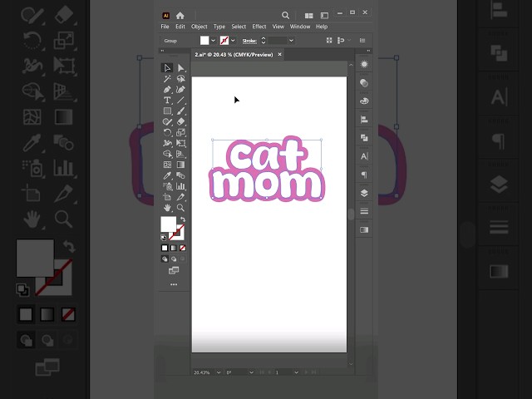Choose the Symbol Sprayer tool
The width and height of the screenshot is (532, 399).
coord(167,186)
